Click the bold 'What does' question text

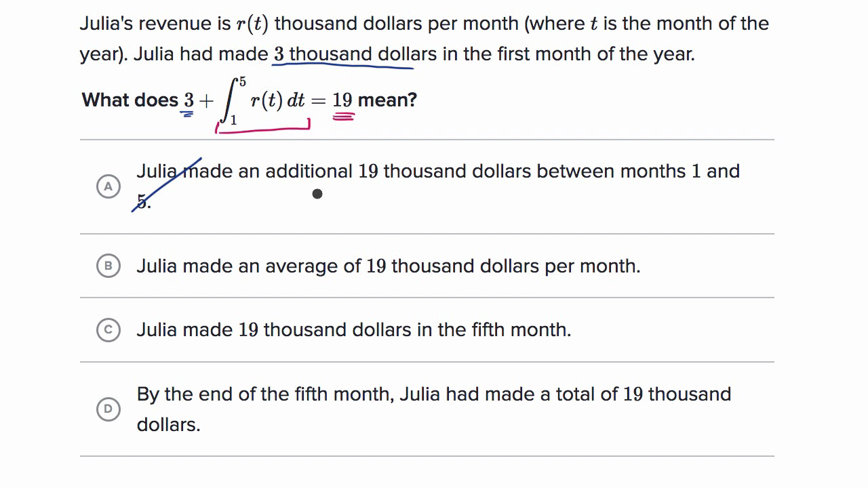coord(130,100)
